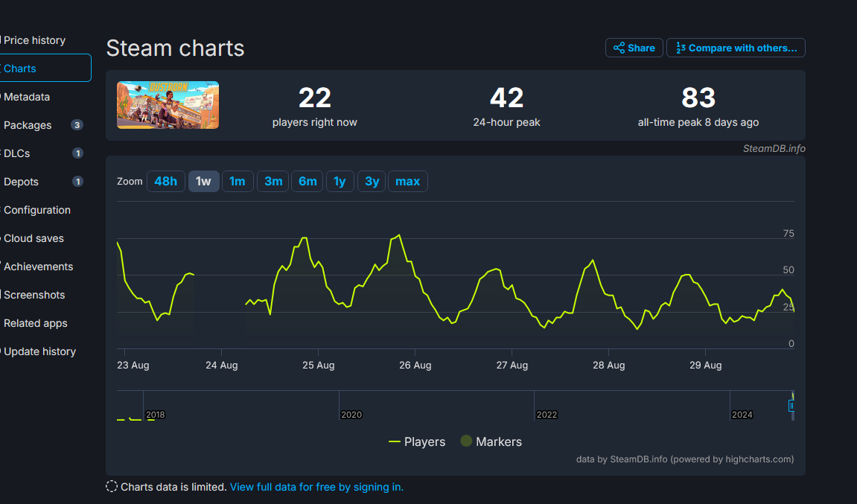Click the DLCs count badge 1
The height and width of the screenshot is (504, 857).
[77, 153]
